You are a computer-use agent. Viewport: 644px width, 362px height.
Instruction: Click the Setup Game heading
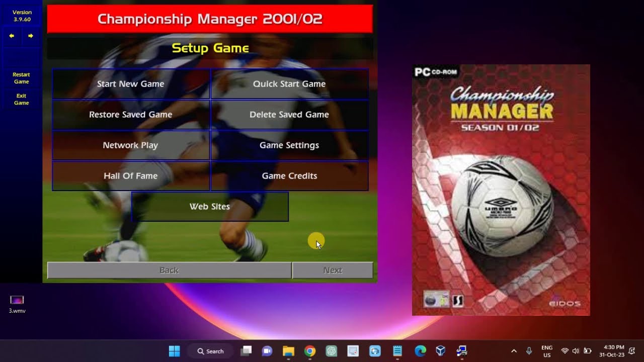click(210, 48)
